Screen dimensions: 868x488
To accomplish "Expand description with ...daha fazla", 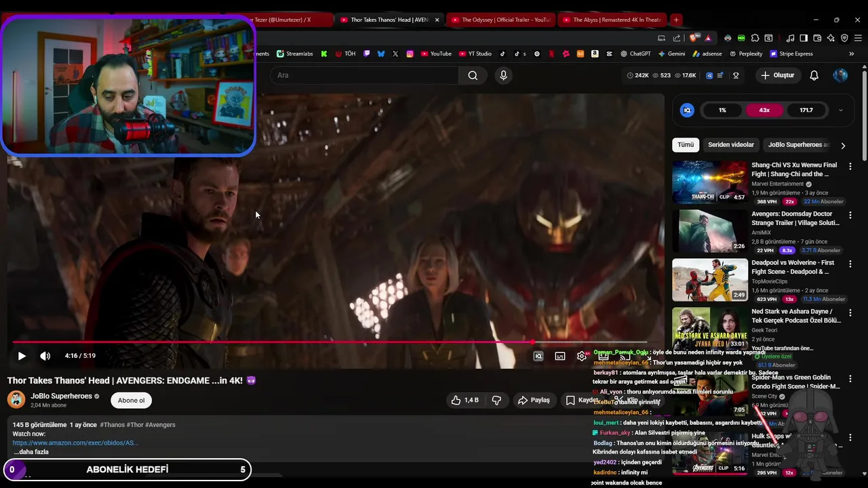I will coord(31,452).
